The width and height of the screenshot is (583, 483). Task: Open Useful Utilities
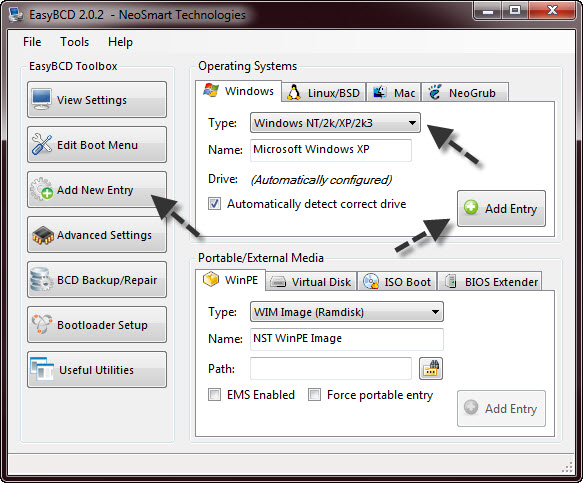[x=97, y=370]
